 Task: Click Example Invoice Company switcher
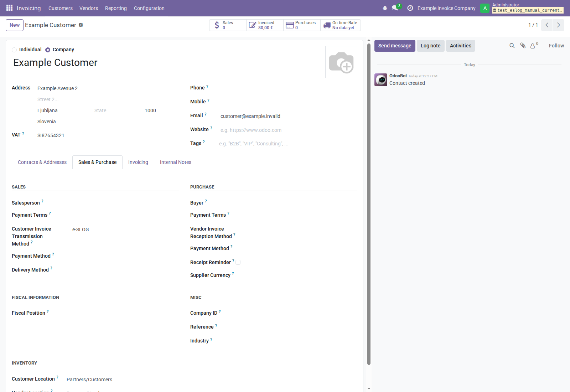tap(446, 8)
